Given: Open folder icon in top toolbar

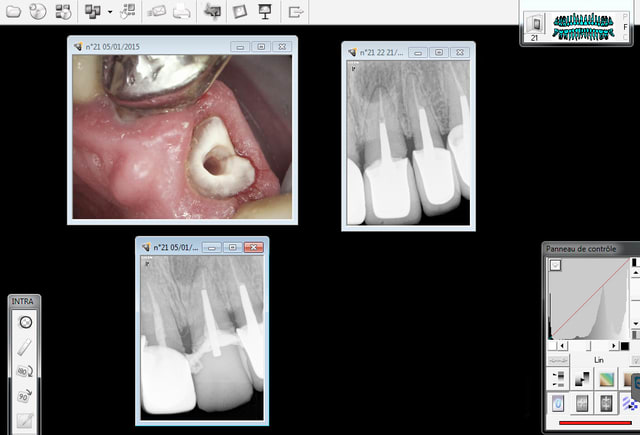Looking at the screenshot, I should [x=11, y=12].
